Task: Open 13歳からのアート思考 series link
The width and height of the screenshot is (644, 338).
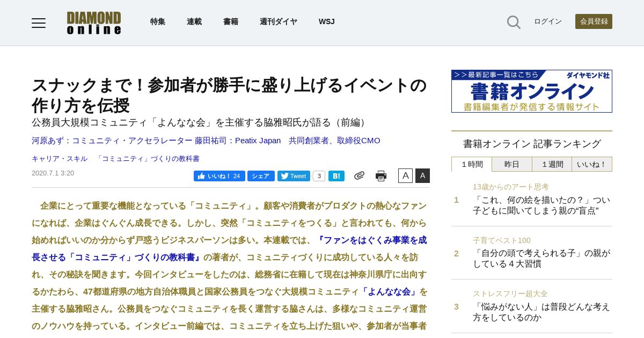Action: click(x=511, y=187)
